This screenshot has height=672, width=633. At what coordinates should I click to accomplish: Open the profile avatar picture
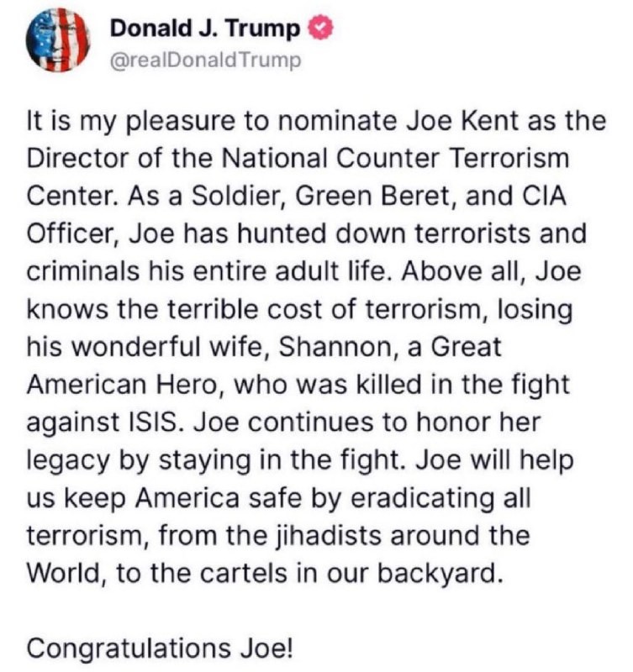(x=58, y=43)
